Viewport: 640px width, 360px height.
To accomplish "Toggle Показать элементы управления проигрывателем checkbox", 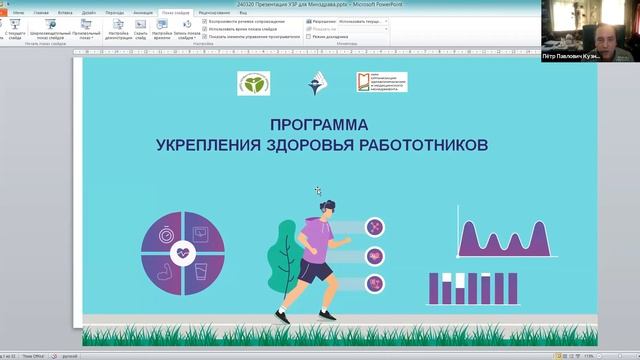I will [x=204, y=36].
